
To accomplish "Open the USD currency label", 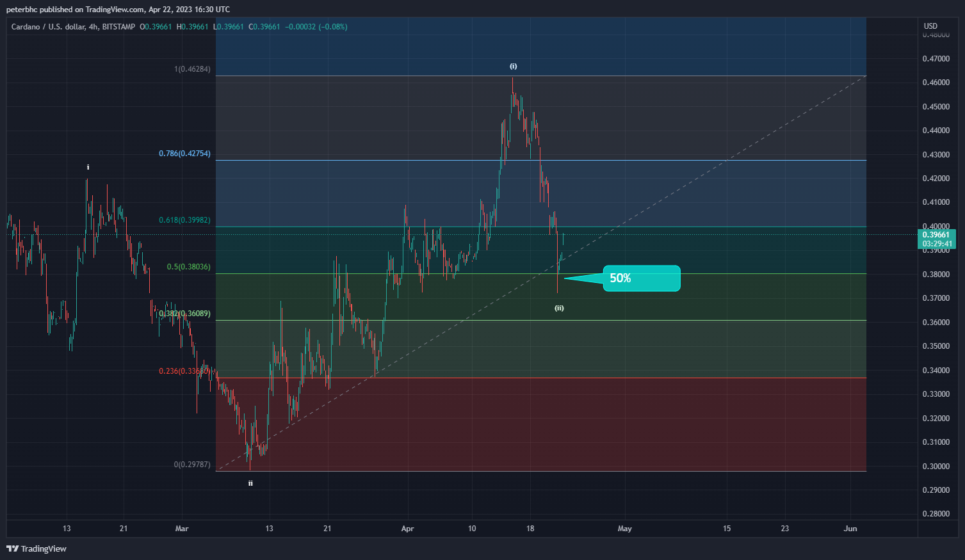I will click(x=930, y=26).
